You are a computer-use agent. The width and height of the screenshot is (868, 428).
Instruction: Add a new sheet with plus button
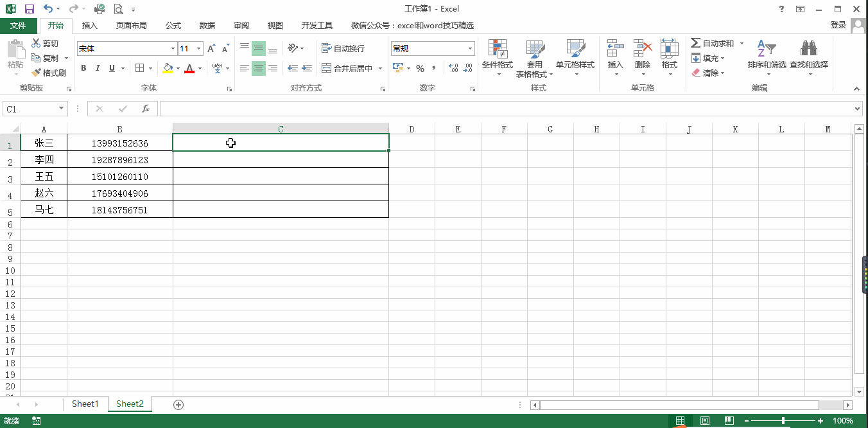[178, 404]
